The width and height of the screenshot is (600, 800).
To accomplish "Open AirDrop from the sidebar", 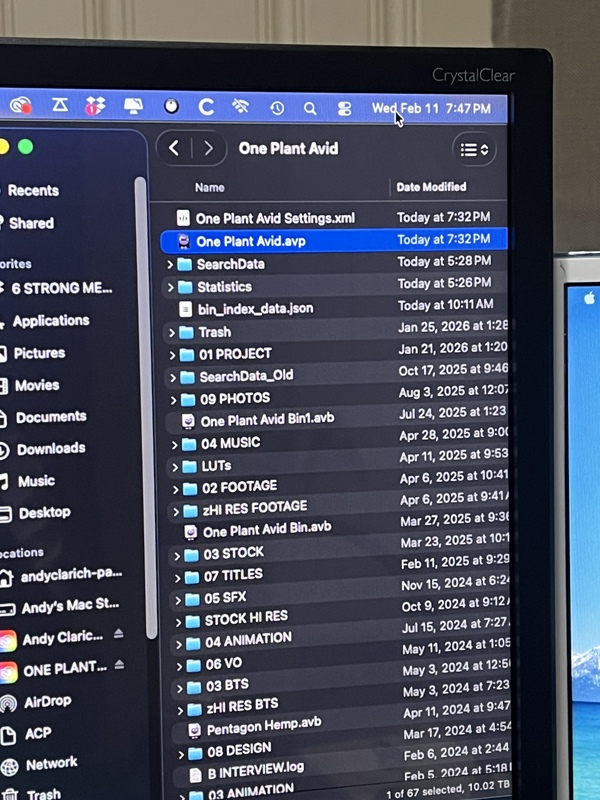I will (47, 701).
